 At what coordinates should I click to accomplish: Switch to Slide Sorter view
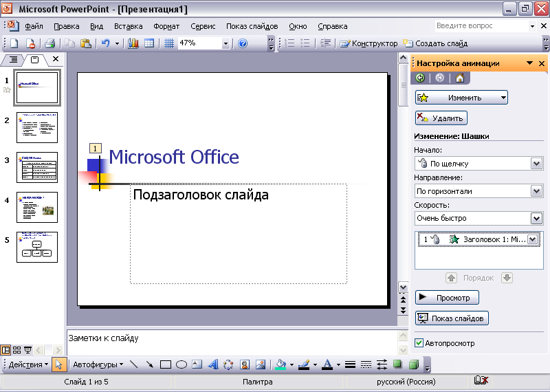(x=16, y=350)
